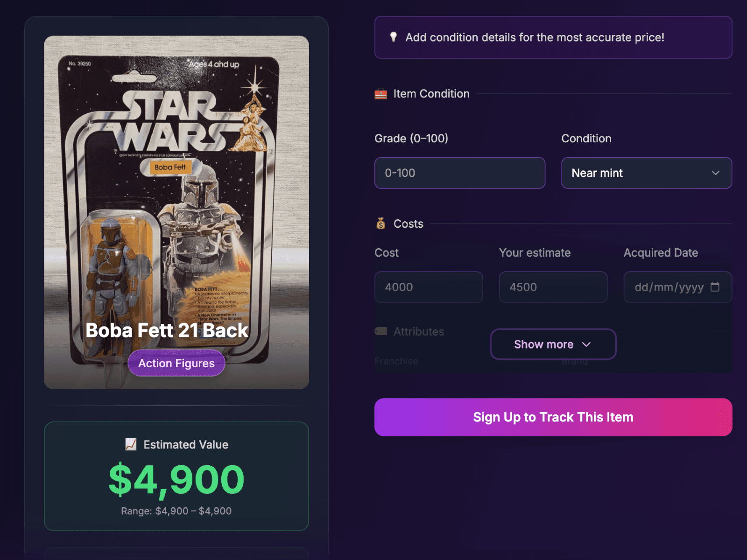Click the Star Wars card thumbnail image
Viewport: 747px width, 560px height.
[176, 187]
